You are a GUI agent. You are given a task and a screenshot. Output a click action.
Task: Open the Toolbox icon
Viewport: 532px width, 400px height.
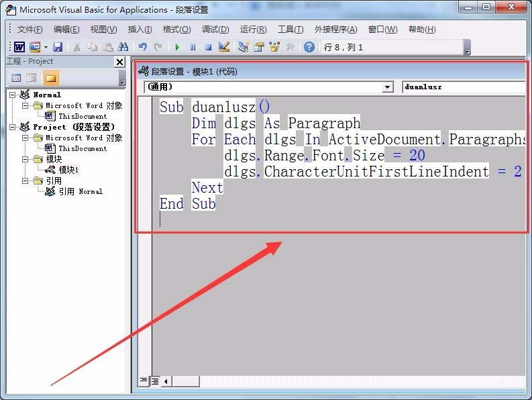pos(290,47)
